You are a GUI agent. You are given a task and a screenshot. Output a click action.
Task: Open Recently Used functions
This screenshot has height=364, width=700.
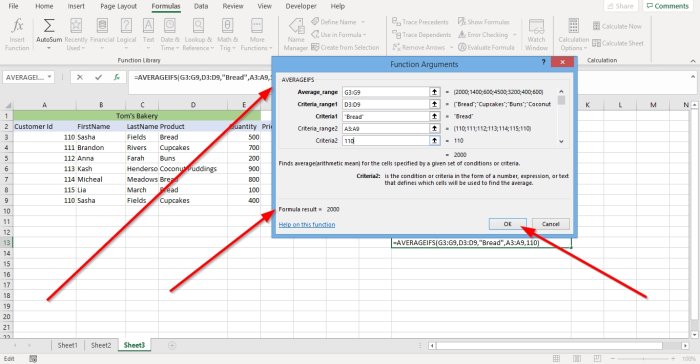coord(76,35)
